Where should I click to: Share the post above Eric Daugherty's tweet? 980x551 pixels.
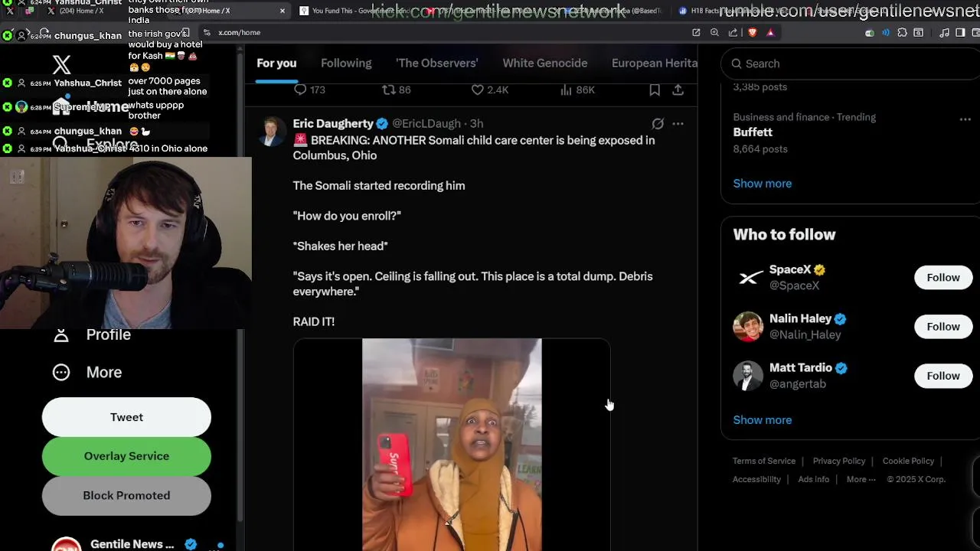click(x=678, y=90)
